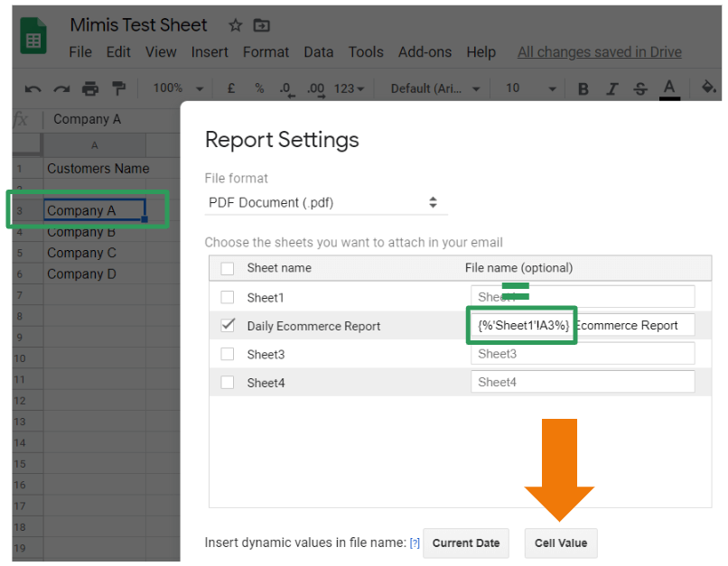Viewport: 728px width, 566px height.
Task: Open the Format menu
Action: click(266, 52)
